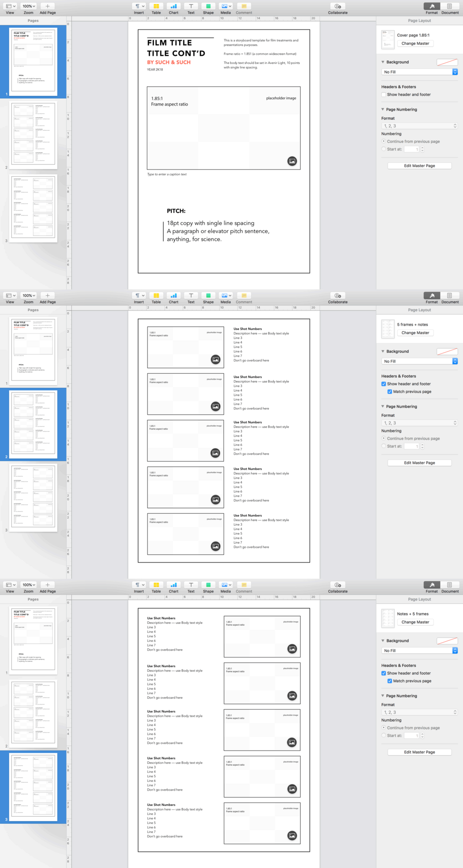Image resolution: width=463 pixels, height=868 pixels.
Task: Select page 3 thumbnail in 5 frames + notes window
Action: click(33, 497)
